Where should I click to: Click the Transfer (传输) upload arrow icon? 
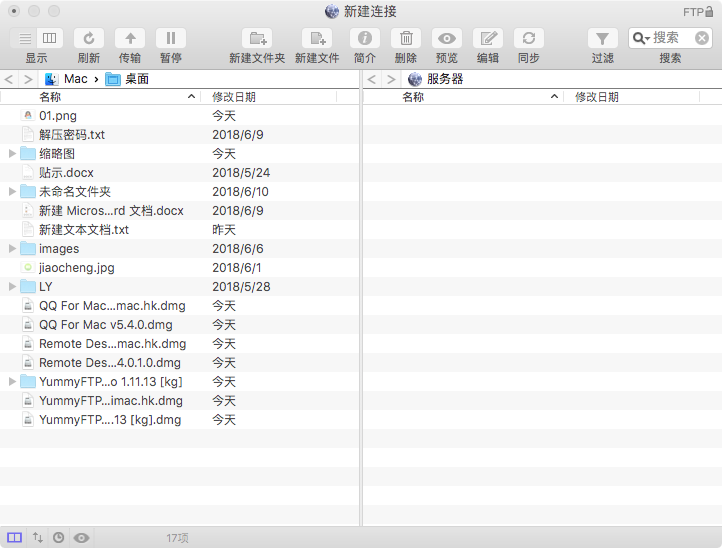pos(130,38)
